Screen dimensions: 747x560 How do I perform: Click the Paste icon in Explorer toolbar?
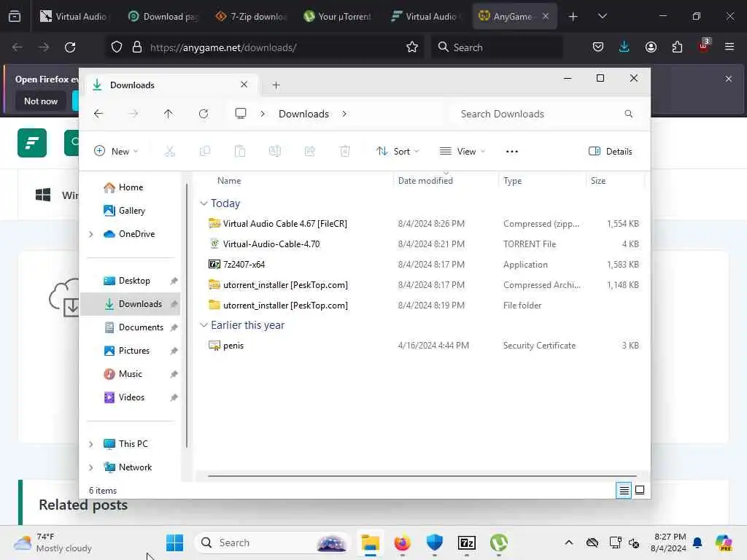[240, 152]
